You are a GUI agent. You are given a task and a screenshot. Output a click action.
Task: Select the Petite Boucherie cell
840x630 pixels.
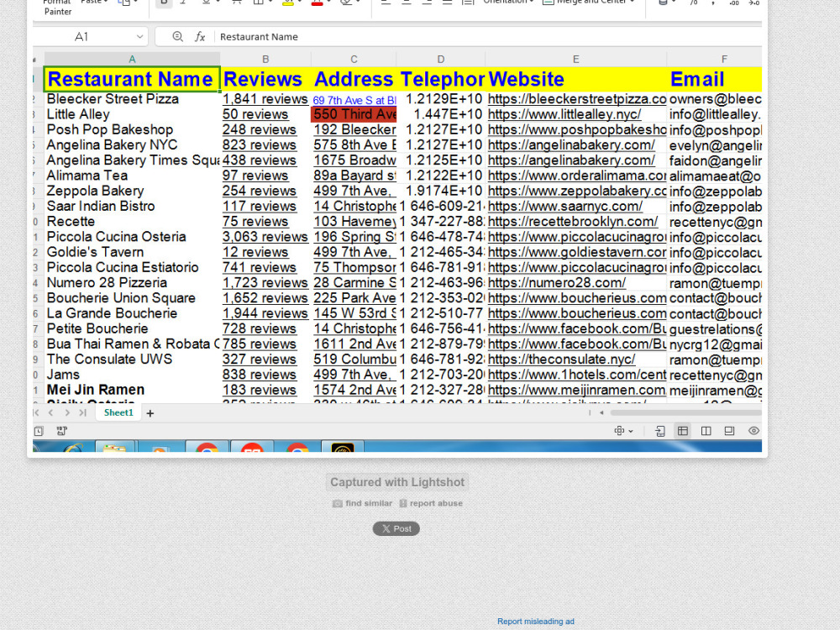tap(132, 329)
